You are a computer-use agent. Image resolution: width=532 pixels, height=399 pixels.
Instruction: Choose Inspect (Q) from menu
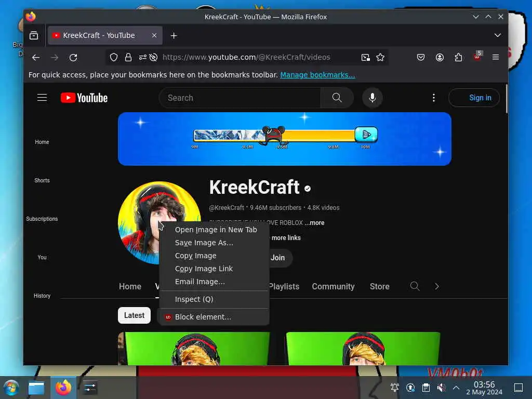tap(215, 299)
